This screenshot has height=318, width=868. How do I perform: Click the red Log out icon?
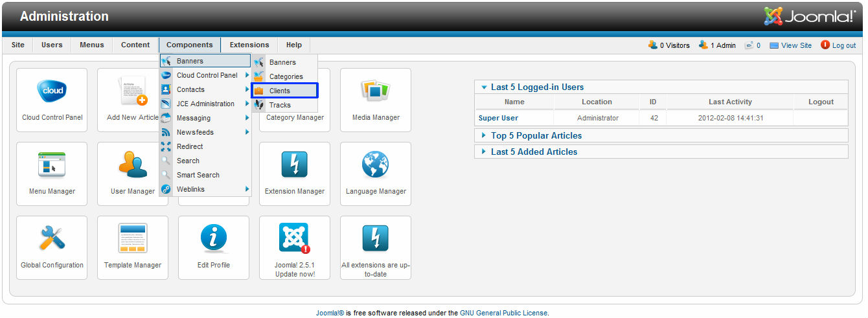pos(825,45)
